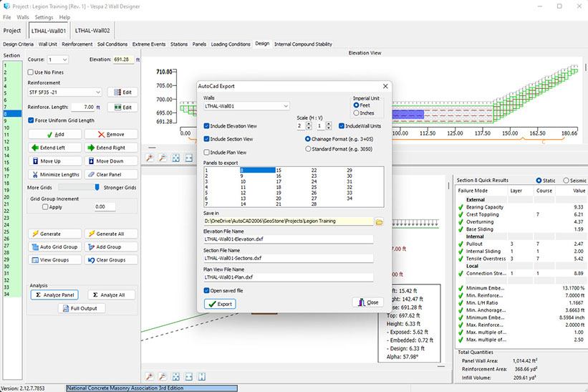Click Analyze All button
The width and height of the screenshot is (588, 392).
(111, 295)
